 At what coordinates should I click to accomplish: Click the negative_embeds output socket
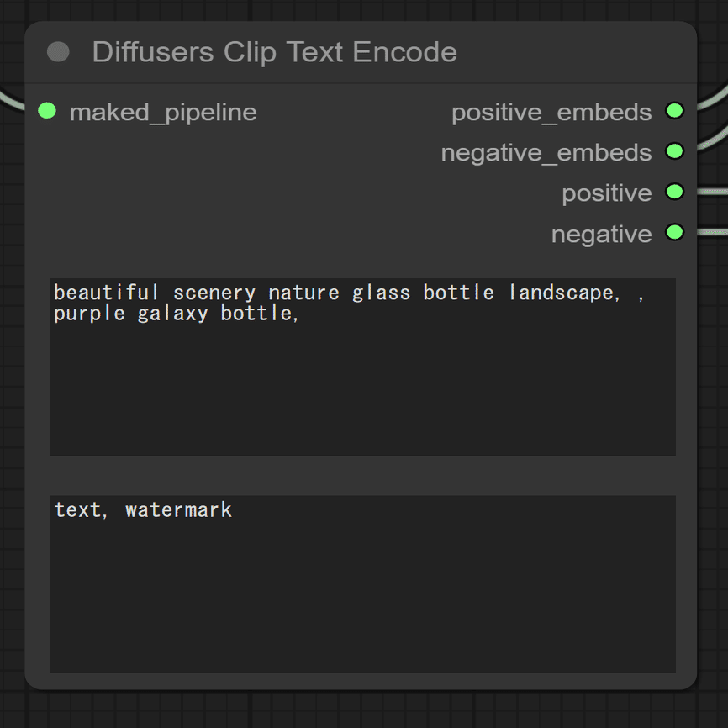coord(674,151)
